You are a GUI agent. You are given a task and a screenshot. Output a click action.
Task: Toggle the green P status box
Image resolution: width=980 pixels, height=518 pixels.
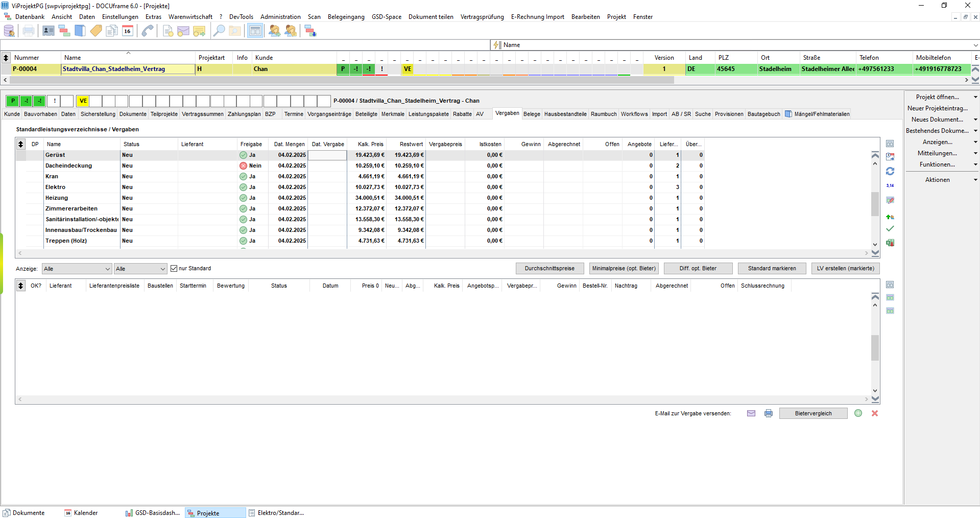[13, 101]
